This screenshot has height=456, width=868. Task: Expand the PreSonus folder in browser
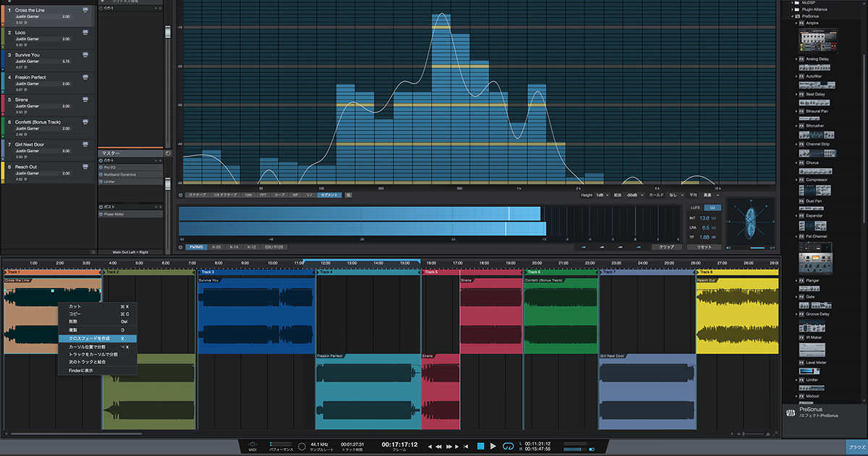[x=792, y=16]
